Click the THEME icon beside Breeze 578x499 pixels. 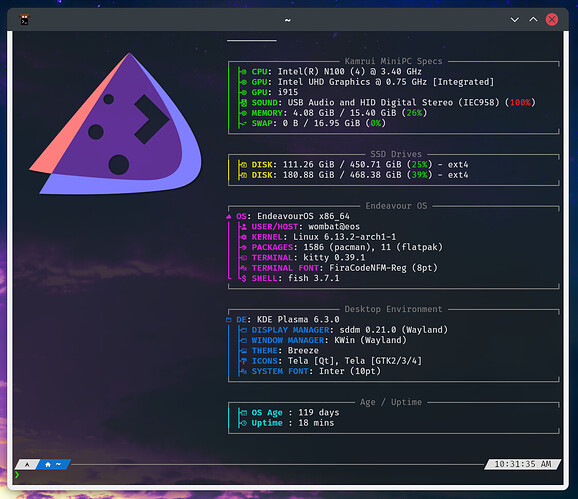click(x=244, y=351)
